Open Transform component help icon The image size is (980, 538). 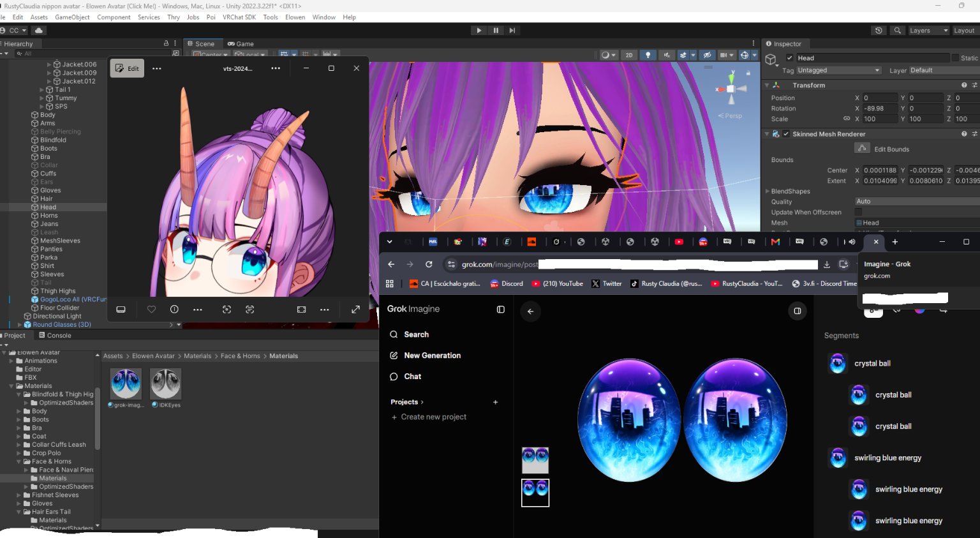(x=964, y=86)
